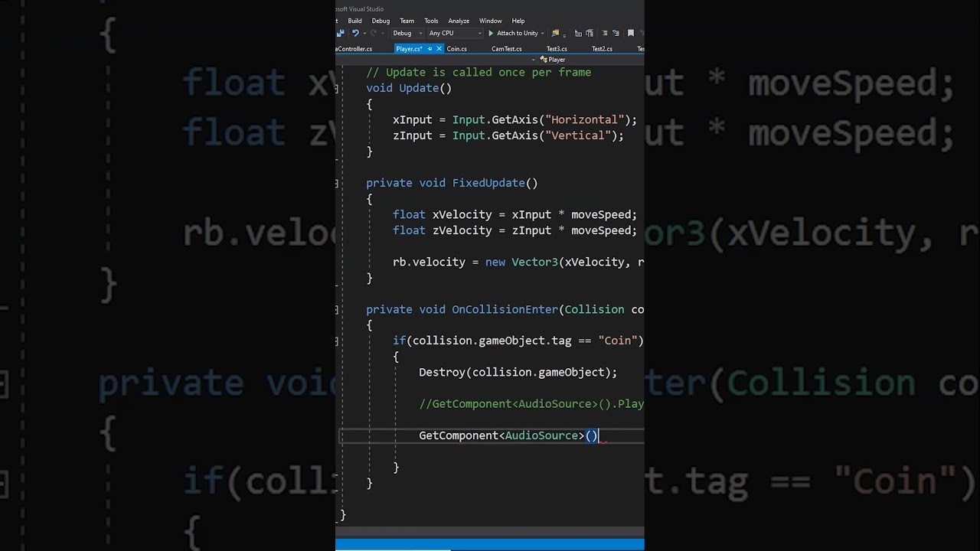Close the Player.cs tab

[439, 49]
